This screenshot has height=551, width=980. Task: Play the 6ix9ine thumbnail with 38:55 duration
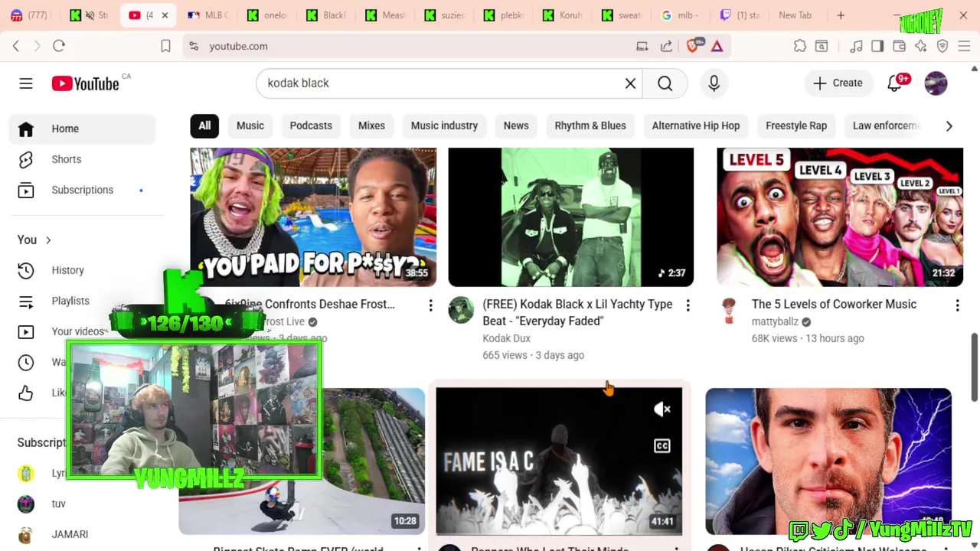point(313,217)
